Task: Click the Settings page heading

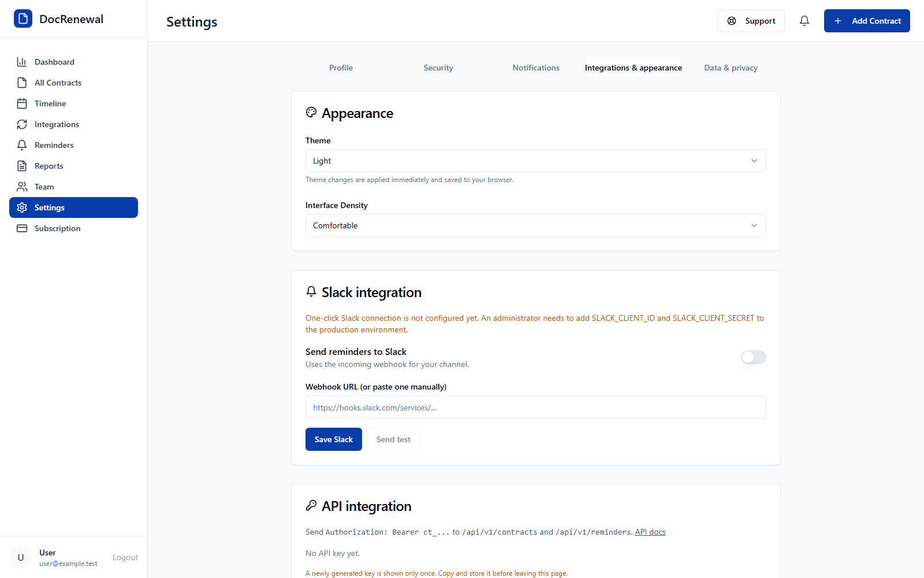Action: pos(192,22)
